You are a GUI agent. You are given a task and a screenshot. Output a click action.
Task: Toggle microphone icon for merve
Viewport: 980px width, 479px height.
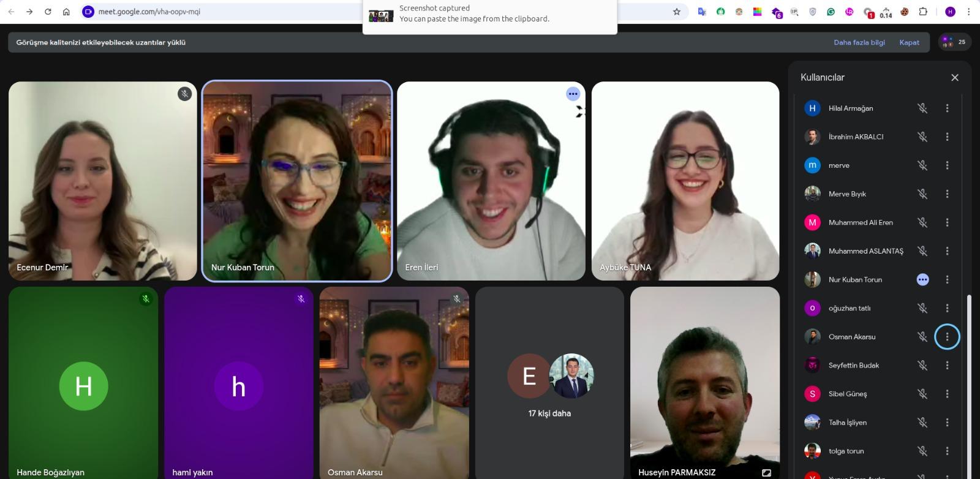pyautogui.click(x=922, y=165)
